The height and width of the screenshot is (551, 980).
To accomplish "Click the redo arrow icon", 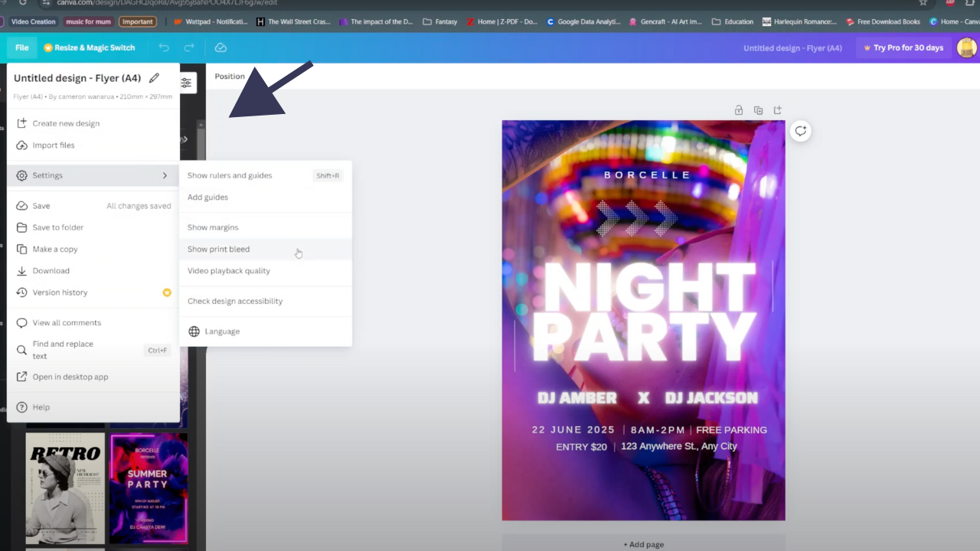I will click(x=188, y=47).
